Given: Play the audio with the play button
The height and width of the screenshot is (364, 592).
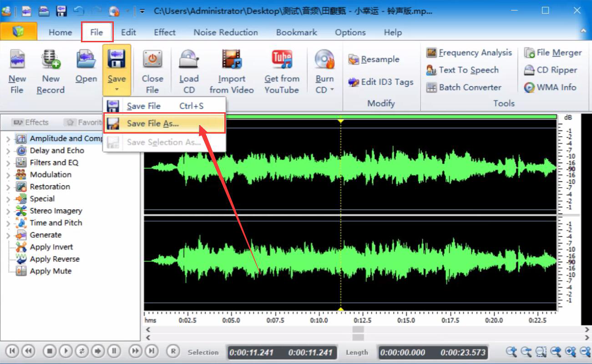Looking at the screenshot, I should point(66,351).
